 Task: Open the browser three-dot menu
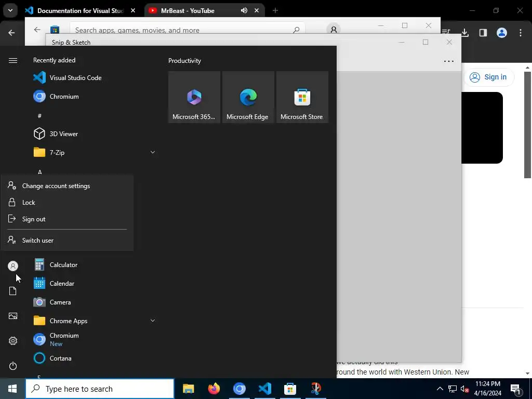[521, 33]
